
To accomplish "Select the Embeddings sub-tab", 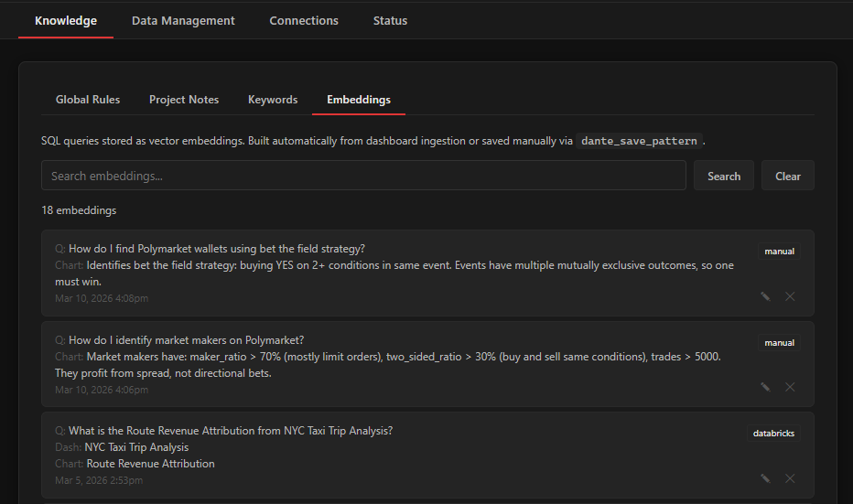I will [x=359, y=100].
